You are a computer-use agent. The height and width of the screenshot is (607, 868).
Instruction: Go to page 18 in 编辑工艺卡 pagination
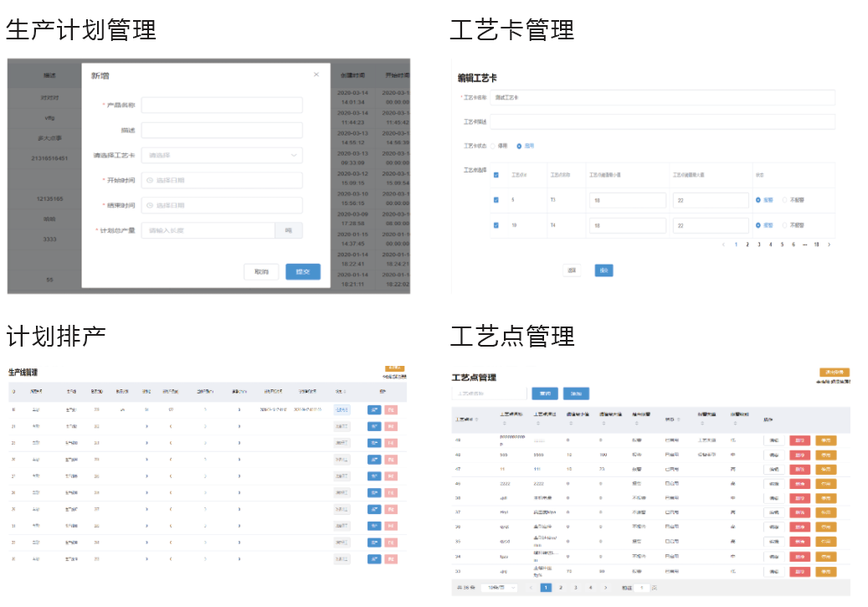[816, 244]
